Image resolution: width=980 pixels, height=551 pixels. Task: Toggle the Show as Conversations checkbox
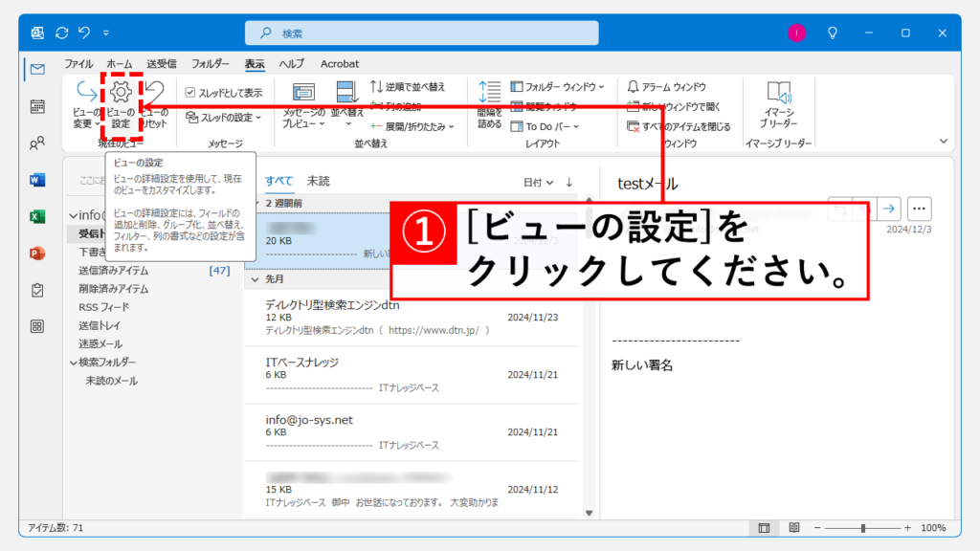click(x=190, y=93)
